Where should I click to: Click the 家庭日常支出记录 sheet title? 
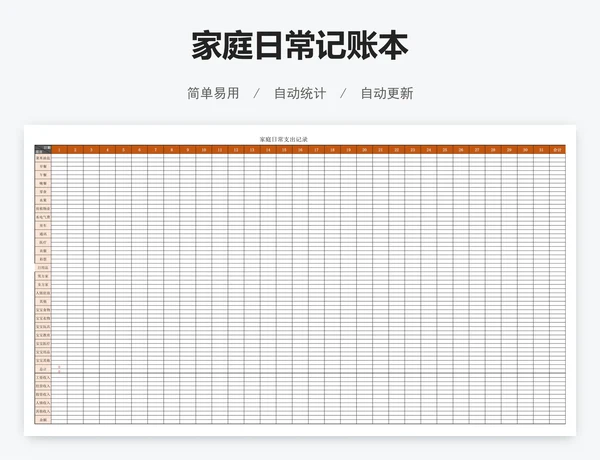[284, 139]
